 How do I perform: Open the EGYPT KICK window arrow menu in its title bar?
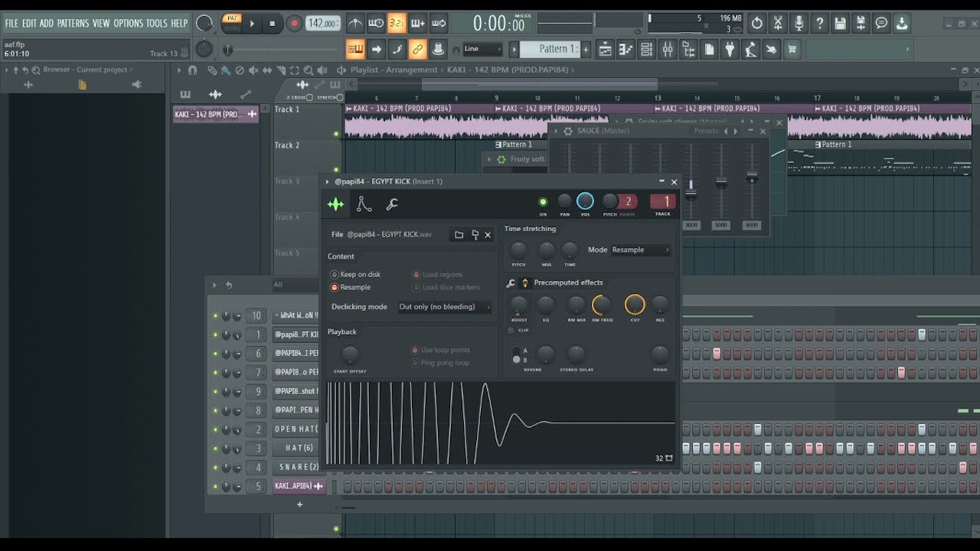click(328, 181)
